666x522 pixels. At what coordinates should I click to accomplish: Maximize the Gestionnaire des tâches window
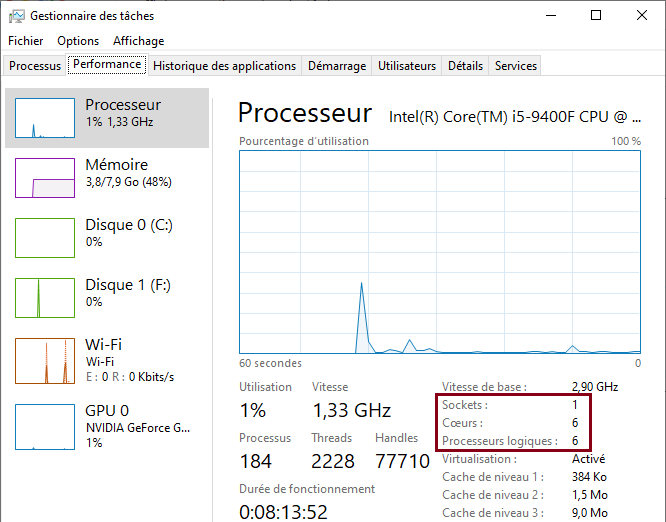point(596,16)
